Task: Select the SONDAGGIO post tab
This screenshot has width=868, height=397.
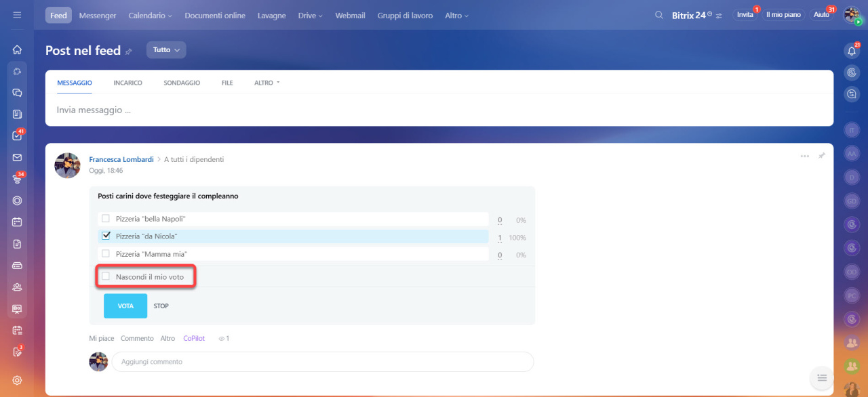Action: tap(182, 83)
